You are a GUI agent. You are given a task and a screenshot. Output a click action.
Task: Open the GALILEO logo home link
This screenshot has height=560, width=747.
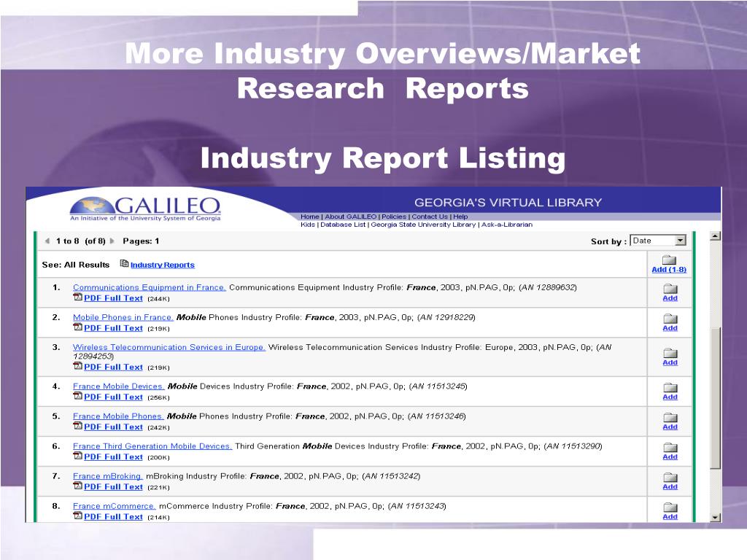(145, 208)
